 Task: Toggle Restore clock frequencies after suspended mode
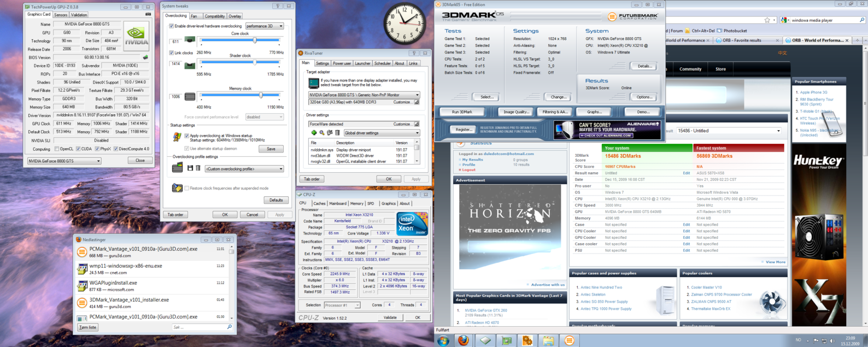pyautogui.click(x=187, y=188)
